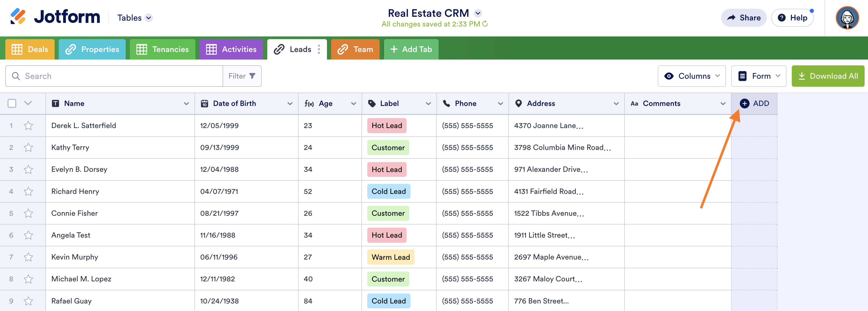The width and height of the screenshot is (868, 311).
Task: Click into the Search input field
Action: (121, 76)
